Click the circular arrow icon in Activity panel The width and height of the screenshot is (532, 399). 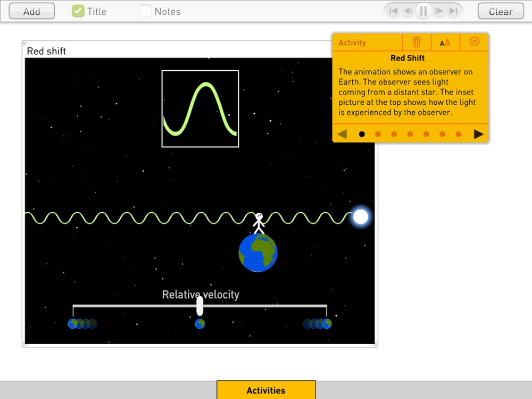pos(474,41)
